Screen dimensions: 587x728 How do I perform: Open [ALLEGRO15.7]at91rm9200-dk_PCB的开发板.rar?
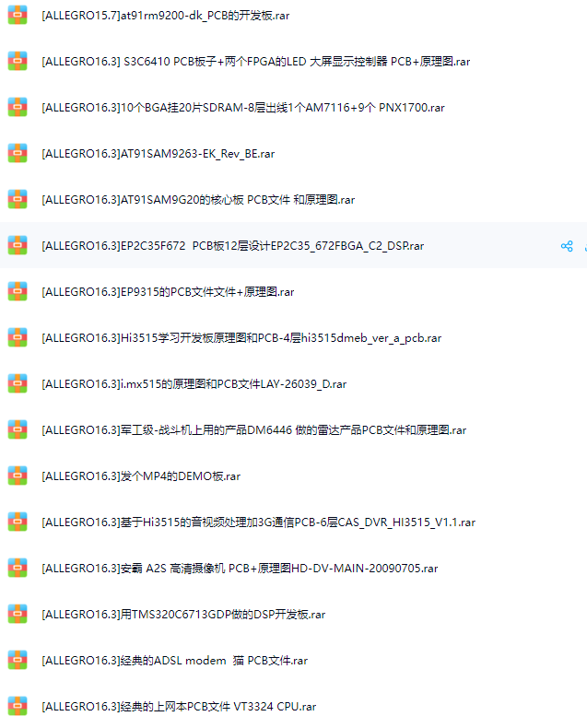[x=165, y=16]
